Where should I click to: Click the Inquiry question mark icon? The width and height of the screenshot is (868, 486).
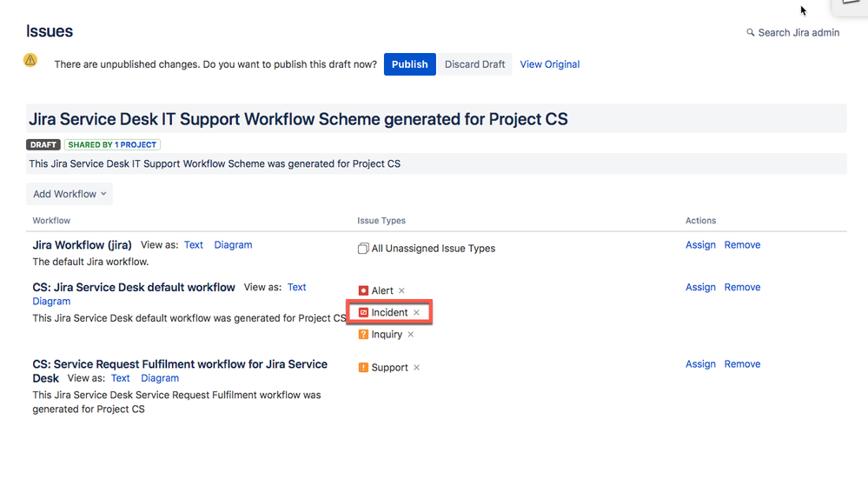coord(363,334)
